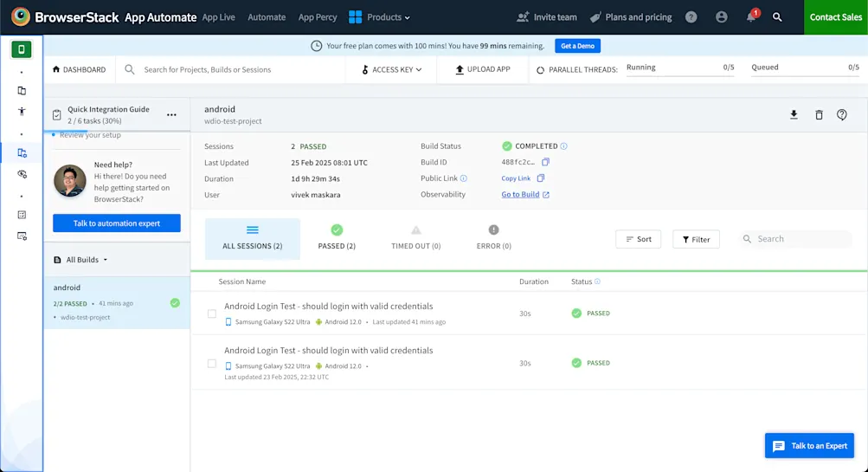Click the support agent avatar photo
Viewport: 868px width, 472px height.
(70, 181)
